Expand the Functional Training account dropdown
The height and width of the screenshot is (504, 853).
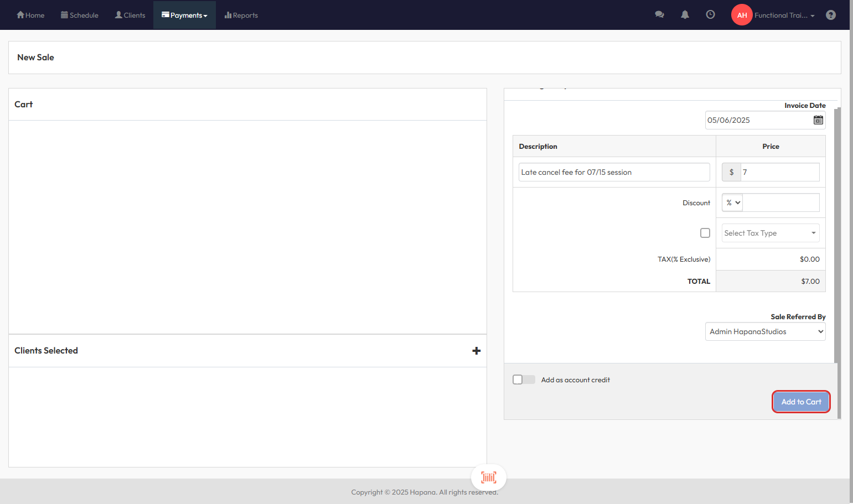[784, 15]
